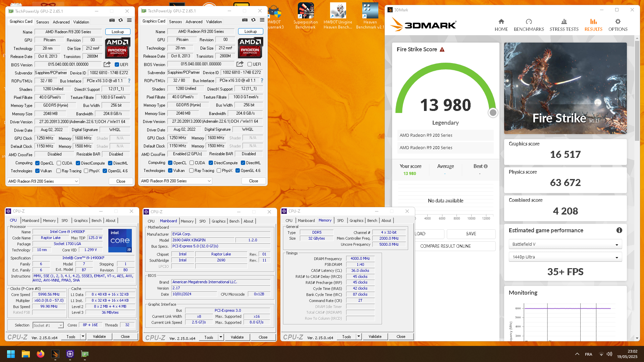Toggle CUDA checkbox in left GPU-Z

(59, 163)
